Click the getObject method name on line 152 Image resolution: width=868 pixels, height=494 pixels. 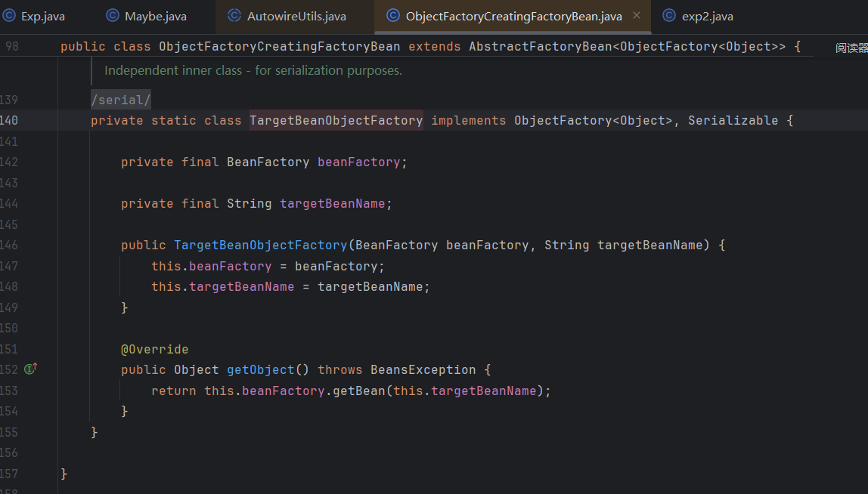pyautogui.click(x=260, y=370)
